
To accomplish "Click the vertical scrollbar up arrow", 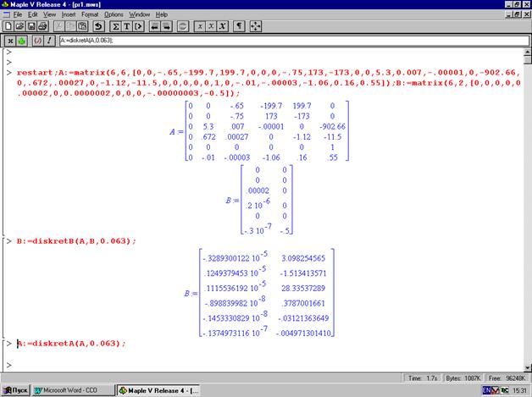I will (x=528, y=52).
